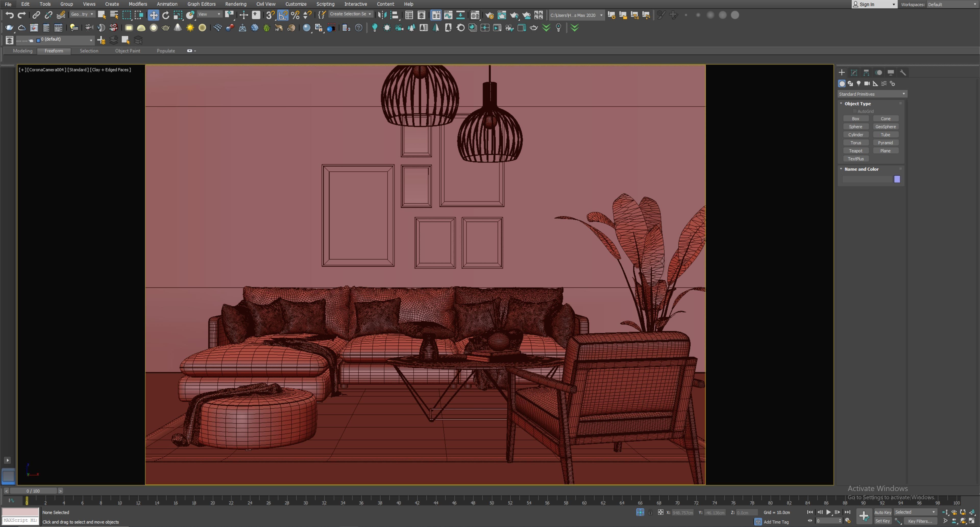Open the Rendering menu
The height and width of the screenshot is (527, 980).
pyautogui.click(x=236, y=4)
